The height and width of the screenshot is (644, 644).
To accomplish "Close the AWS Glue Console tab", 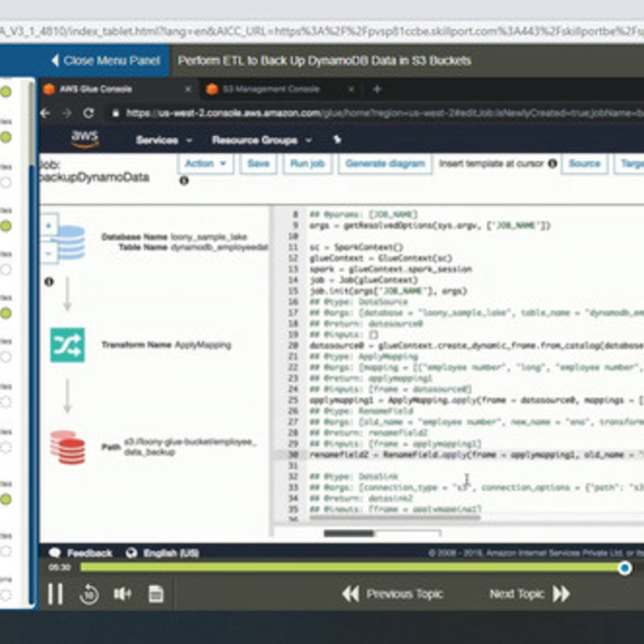I will [188, 89].
